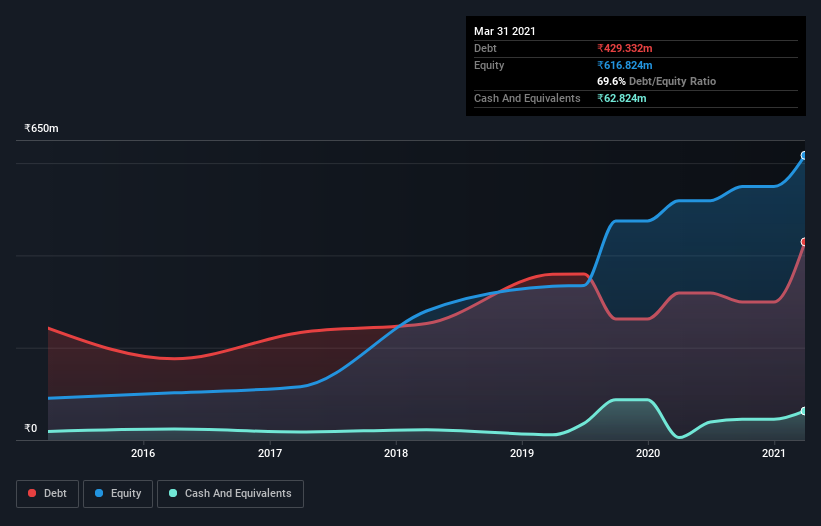
Task: Click the 2017 x-axis label
Action: (x=270, y=453)
